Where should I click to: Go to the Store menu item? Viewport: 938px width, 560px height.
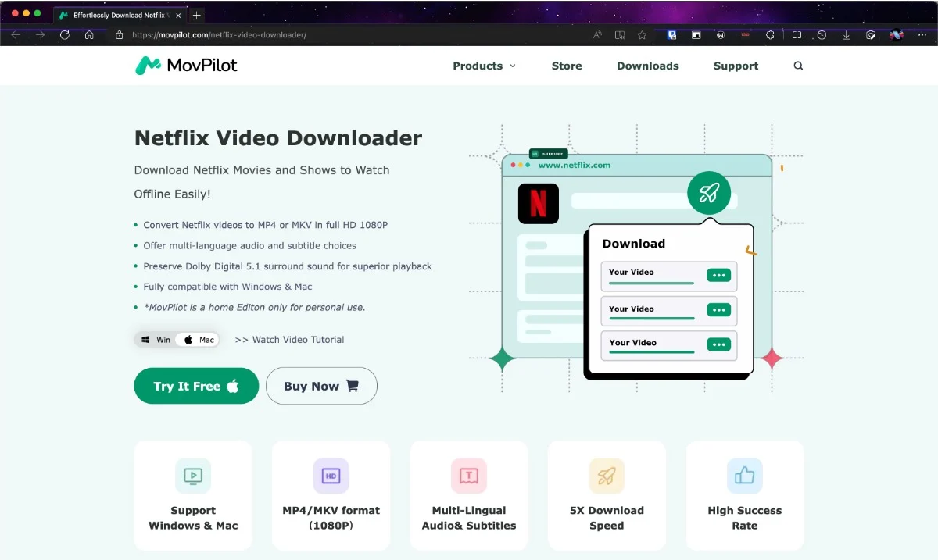tap(567, 66)
